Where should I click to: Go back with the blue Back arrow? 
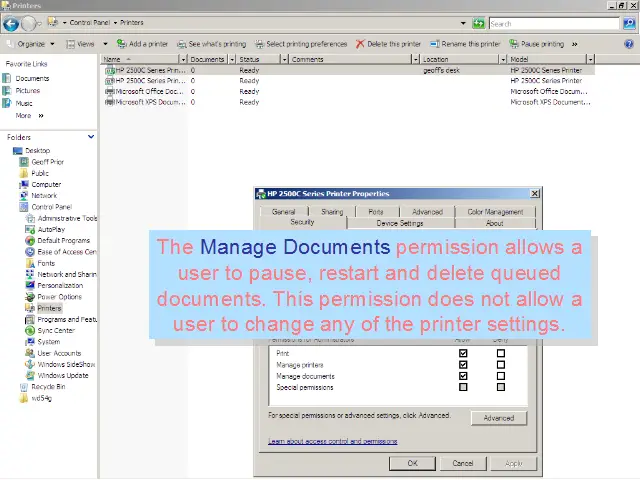coord(11,24)
